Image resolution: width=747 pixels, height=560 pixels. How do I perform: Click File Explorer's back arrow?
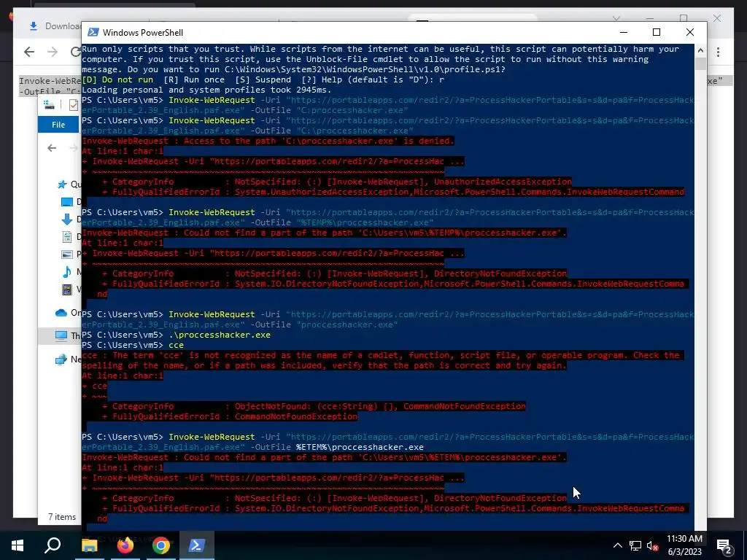click(52, 148)
